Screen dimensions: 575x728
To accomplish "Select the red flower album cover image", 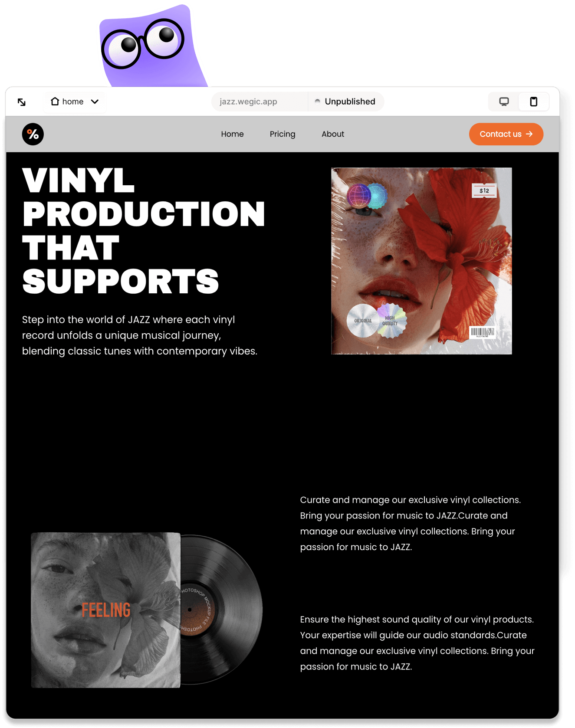I will tap(421, 261).
